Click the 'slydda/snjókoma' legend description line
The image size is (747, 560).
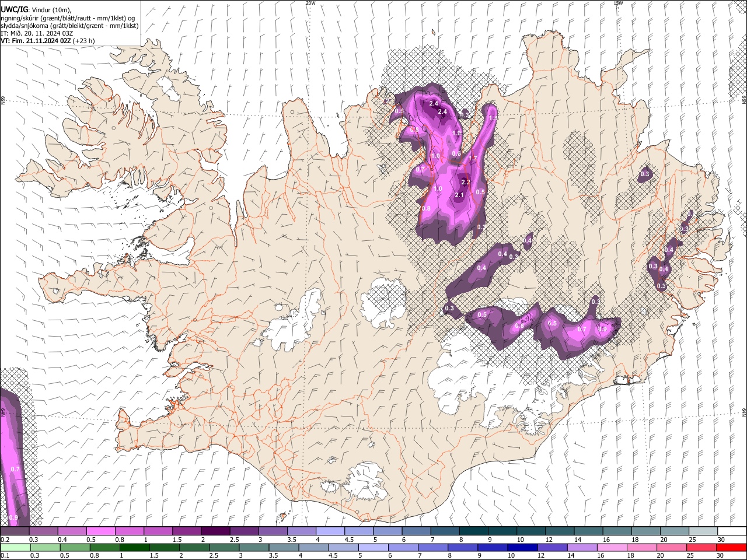(69, 26)
